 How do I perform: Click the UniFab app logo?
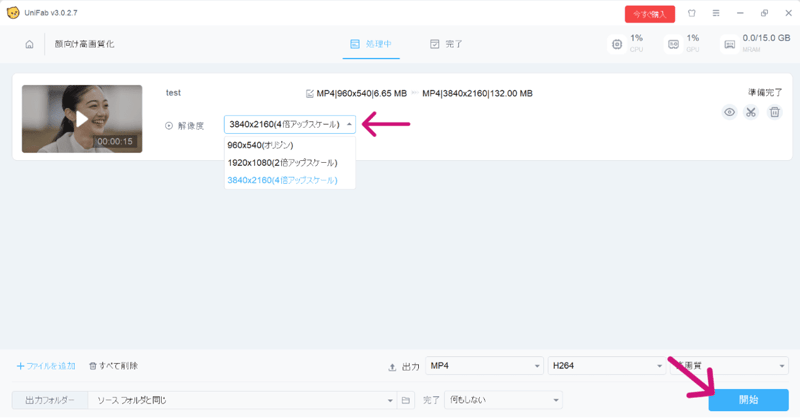coord(13,13)
